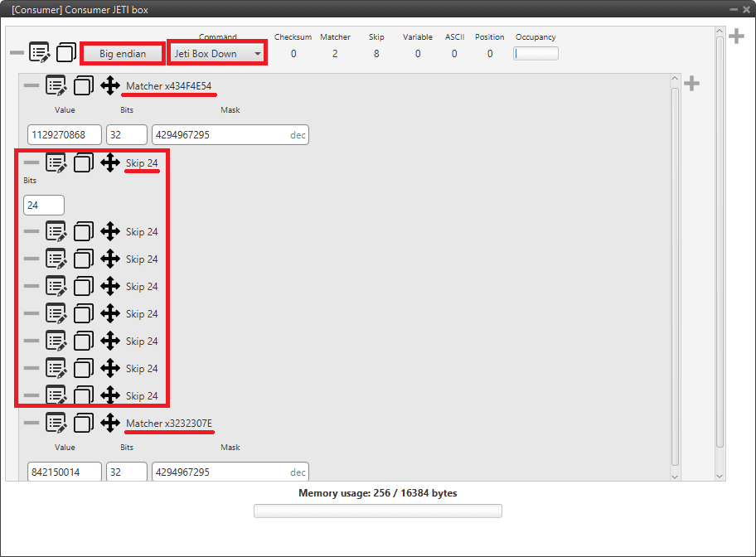Click edit icon of Matcher x3232307E
The width and height of the screenshot is (756, 557).
tap(56, 423)
